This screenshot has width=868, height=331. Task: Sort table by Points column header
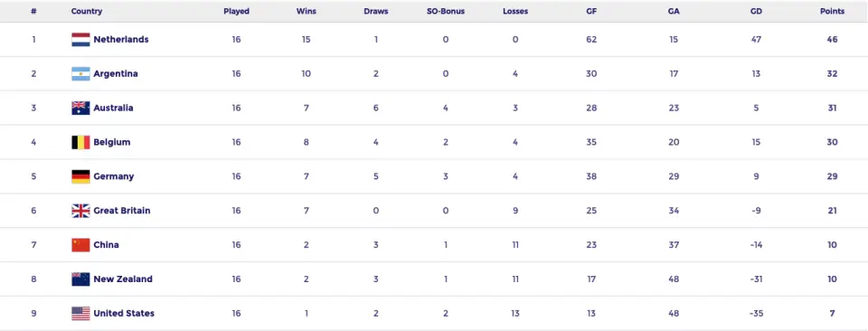[832, 11]
